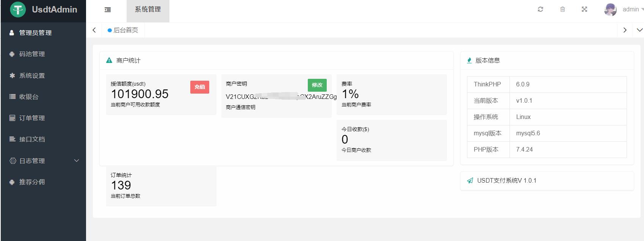Switch to the 后台首页 tab
644x241 pixels.
[x=123, y=30]
